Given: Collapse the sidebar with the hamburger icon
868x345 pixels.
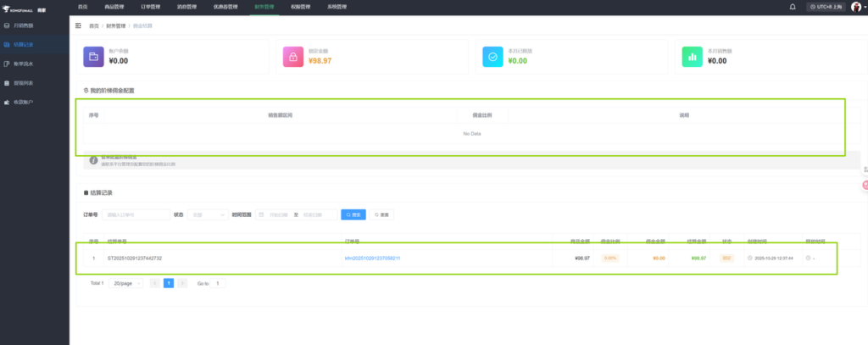Looking at the screenshot, I should click(x=79, y=25).
